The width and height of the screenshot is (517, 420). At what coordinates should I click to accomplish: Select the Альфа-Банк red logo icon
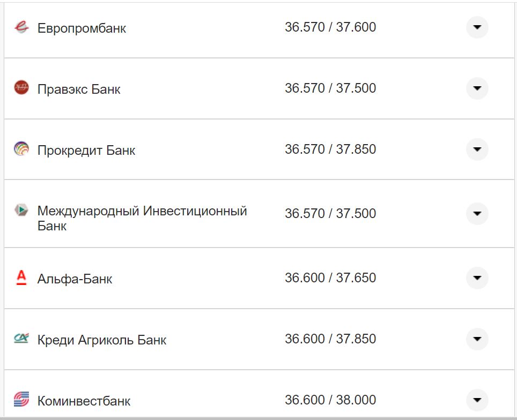click(x=21, y=277)
